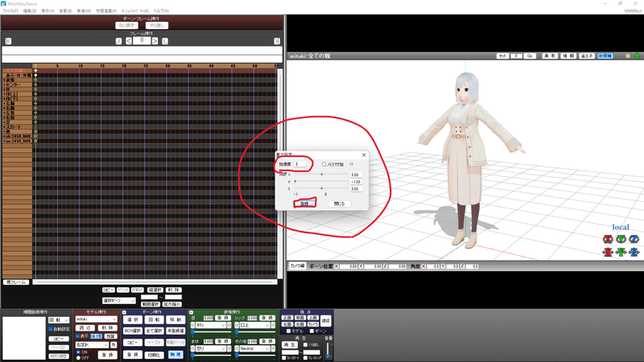Open the MMEffect menu
This screenshot has height=362, width=644.
tap(633, 10)
